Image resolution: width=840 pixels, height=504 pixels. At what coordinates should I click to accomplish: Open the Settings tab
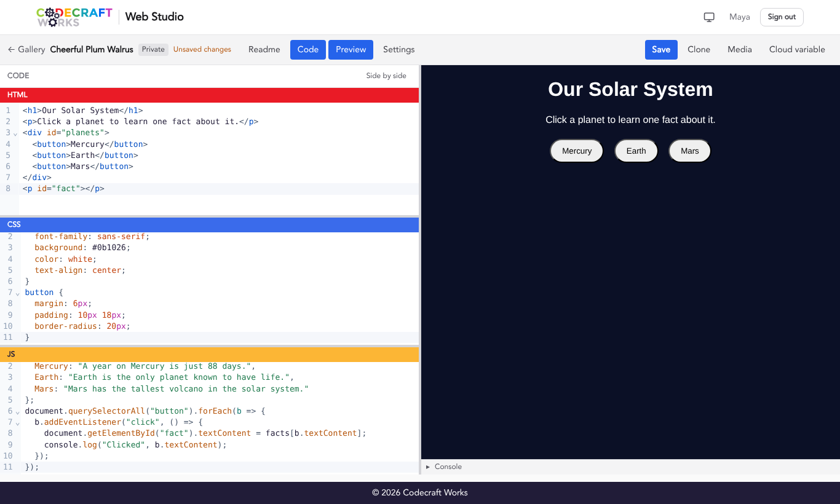(x=399, y=50)
